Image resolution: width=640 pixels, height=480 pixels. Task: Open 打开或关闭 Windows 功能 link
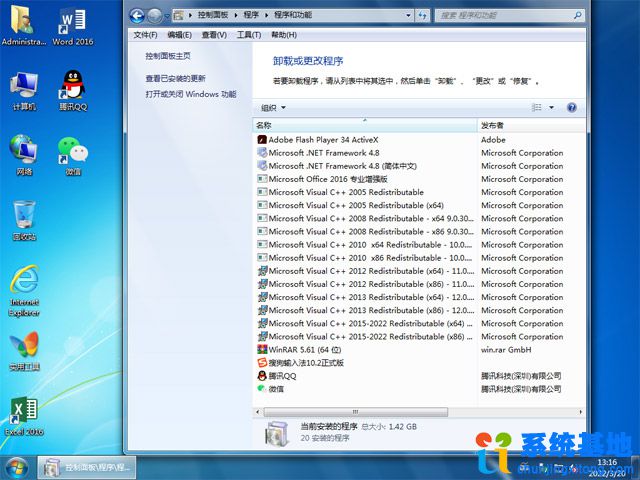(x=191, y=94)
